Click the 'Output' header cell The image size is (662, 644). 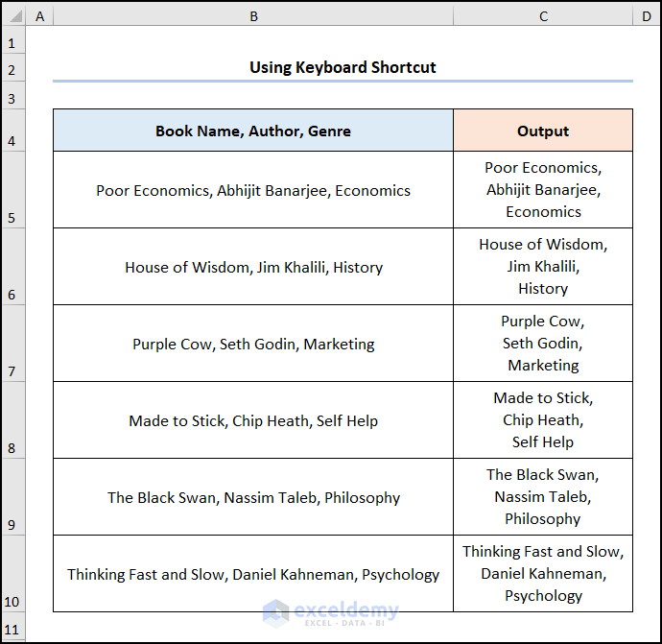click(x=543, y=131)
